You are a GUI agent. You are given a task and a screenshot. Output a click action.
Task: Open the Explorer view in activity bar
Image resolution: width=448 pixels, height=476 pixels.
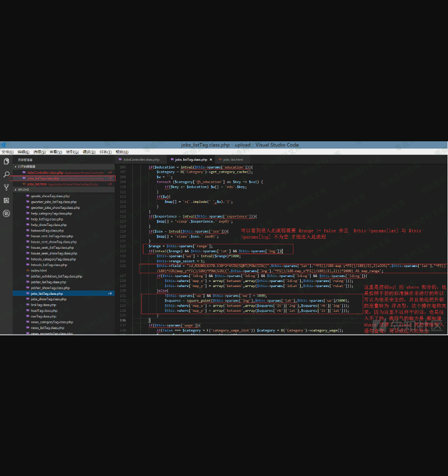(x=6, y=161)
